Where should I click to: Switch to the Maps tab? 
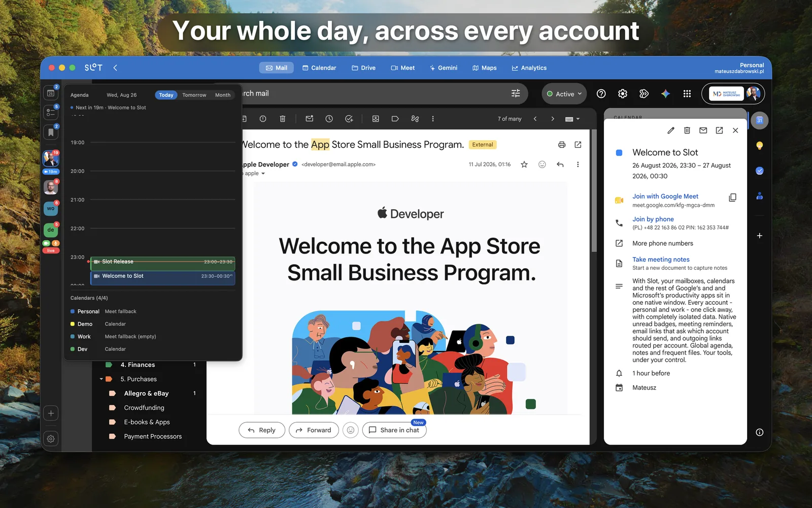pos(484,68)
